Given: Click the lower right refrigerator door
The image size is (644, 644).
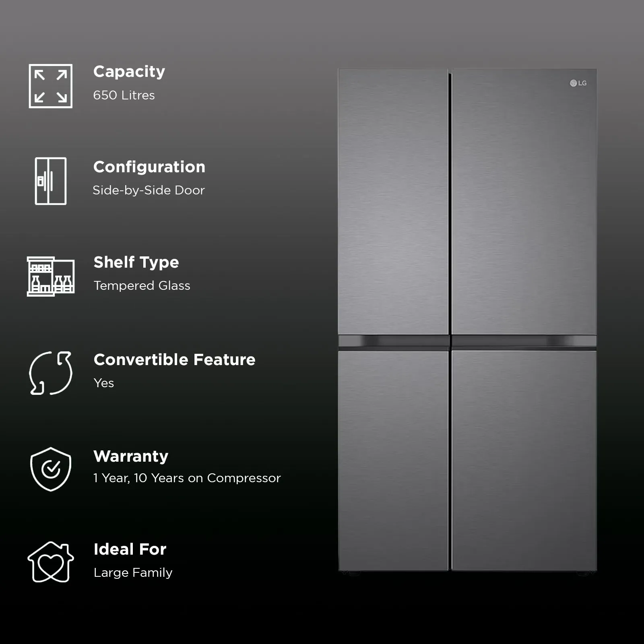Looking at the screenshot, I should (x=523, y=461).
